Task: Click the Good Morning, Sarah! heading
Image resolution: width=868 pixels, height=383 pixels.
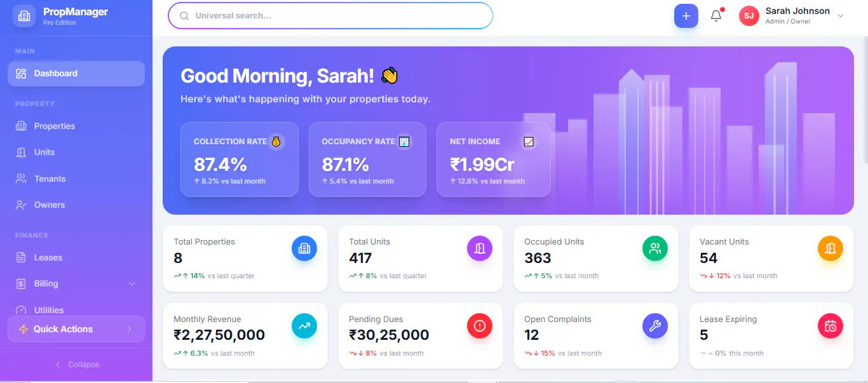Action: click(277, 76)
